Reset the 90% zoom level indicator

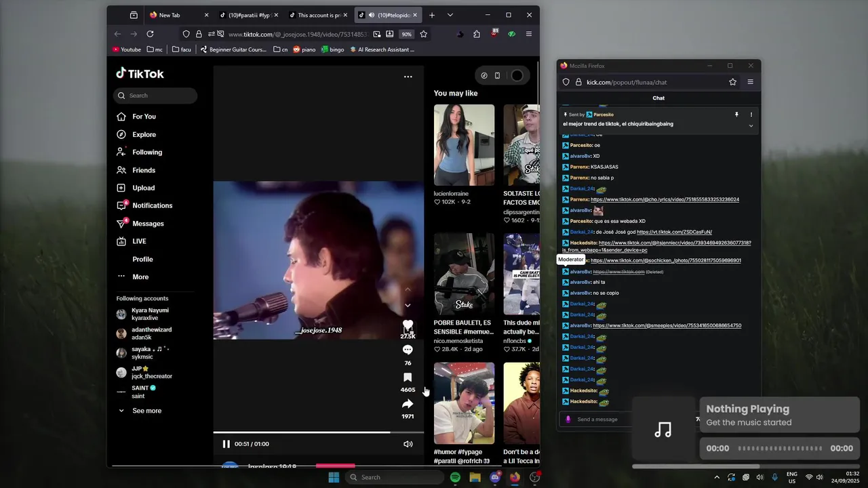tap(406, 34)
